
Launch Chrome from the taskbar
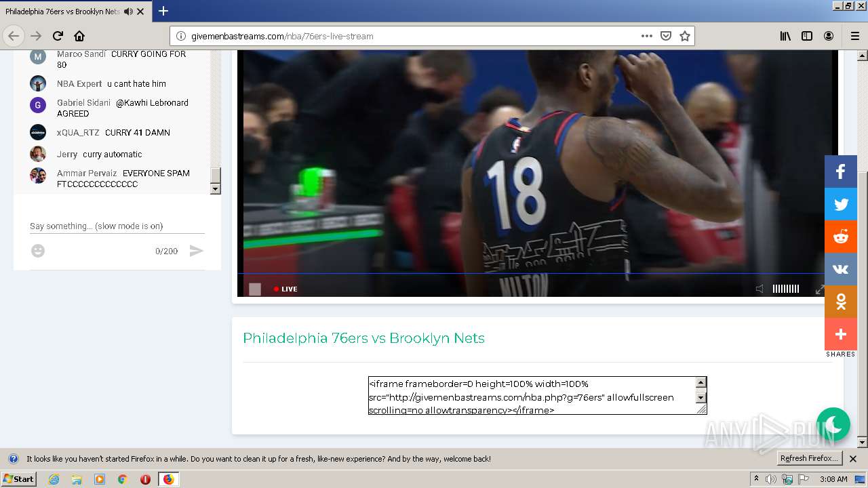pyautogui.click(x=122, y=479)
